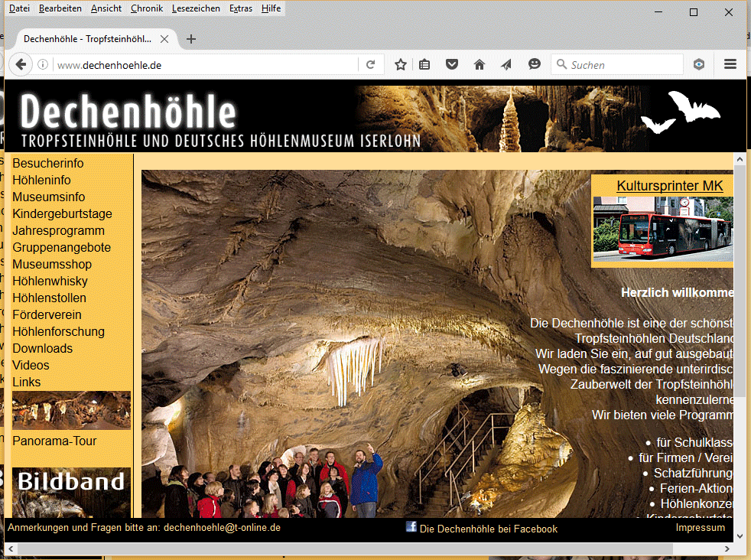Show bookmarks list icon in toolbar
Screen dimensions: 751x560
coord(424,65)
